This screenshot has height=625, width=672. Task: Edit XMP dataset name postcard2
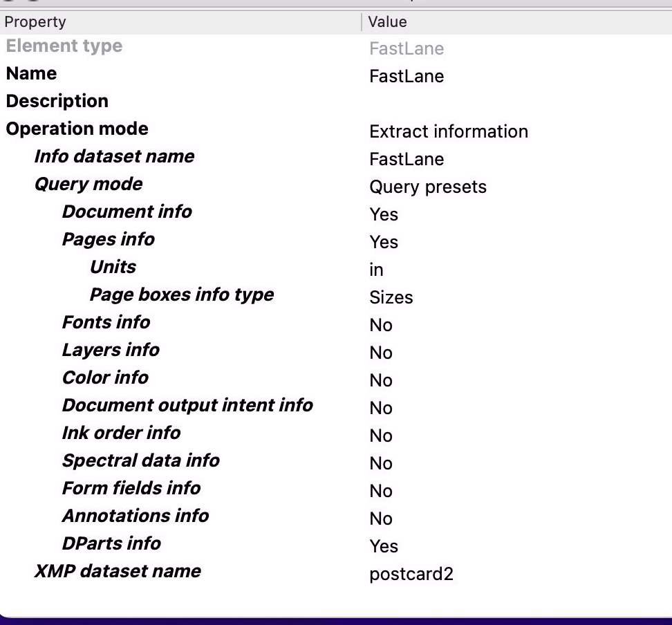click(411, 574)
